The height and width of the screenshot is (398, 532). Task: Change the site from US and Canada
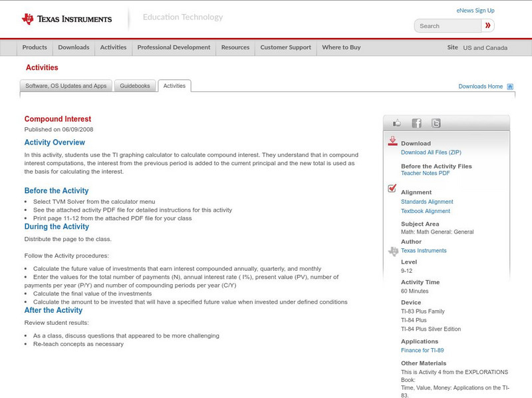click(485, 48)
